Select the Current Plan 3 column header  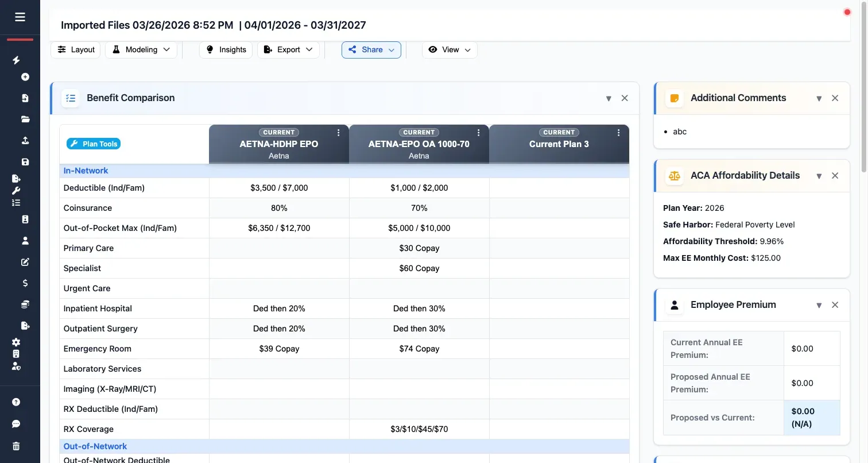(559, 144)
